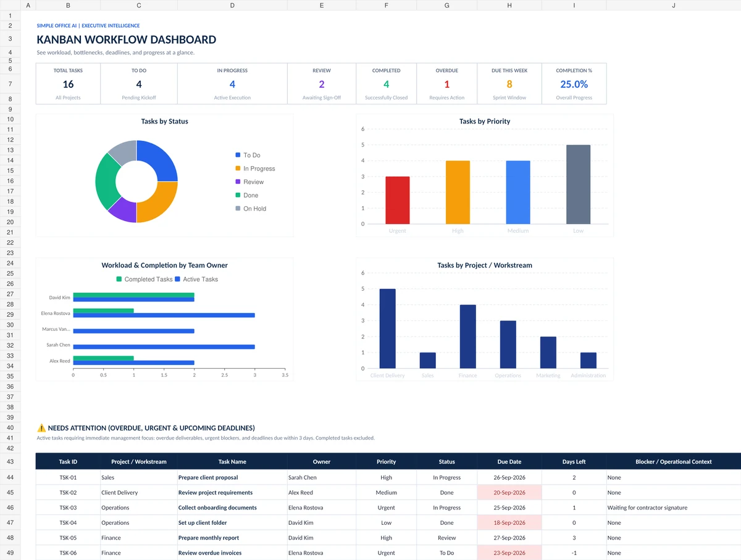Image resolution: width=741 pixels, height=560 pixels.
Task: Select column H header
Action: click(x=509, y=5)
